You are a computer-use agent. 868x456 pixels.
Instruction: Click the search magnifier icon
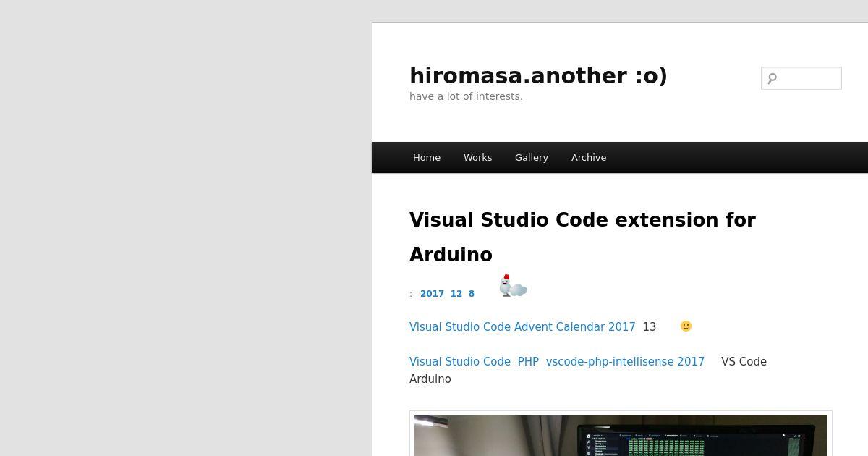click(x=772, y=78)
